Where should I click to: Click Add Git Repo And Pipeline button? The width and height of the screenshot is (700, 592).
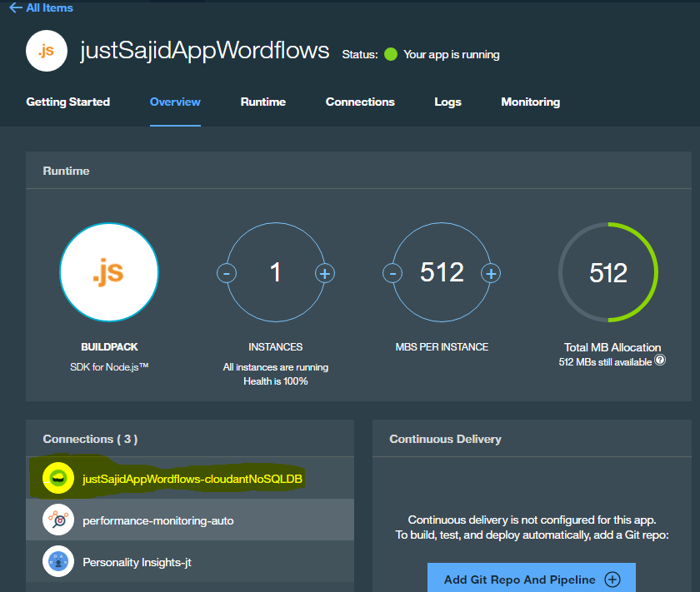pyautogui.click(x=532, y=579)
